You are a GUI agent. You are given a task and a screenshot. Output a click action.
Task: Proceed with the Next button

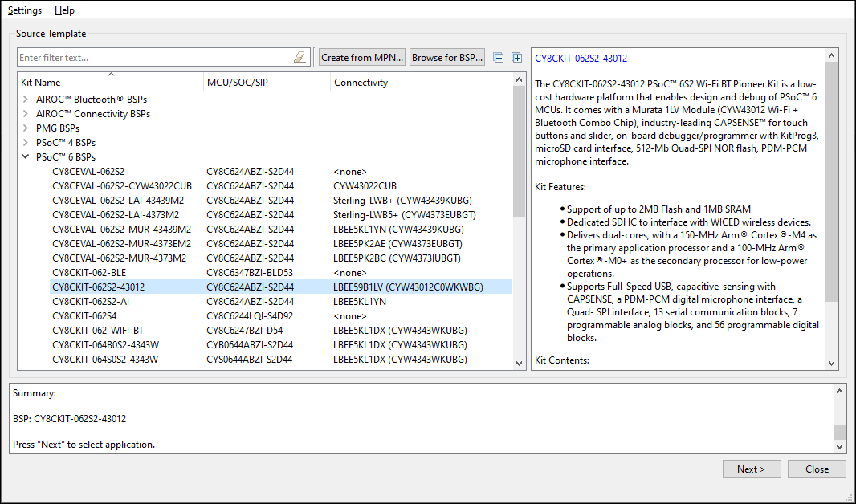point(752,469)
